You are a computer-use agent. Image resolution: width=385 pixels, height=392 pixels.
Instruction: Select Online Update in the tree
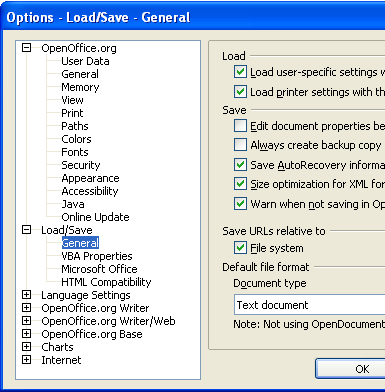95,217
